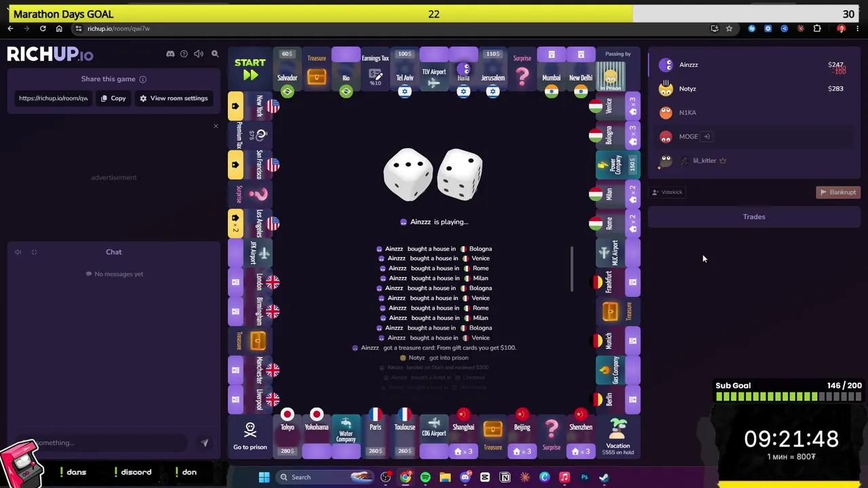
Task: Open the browser extensions puzzle icon
Action: pos(817,28)
